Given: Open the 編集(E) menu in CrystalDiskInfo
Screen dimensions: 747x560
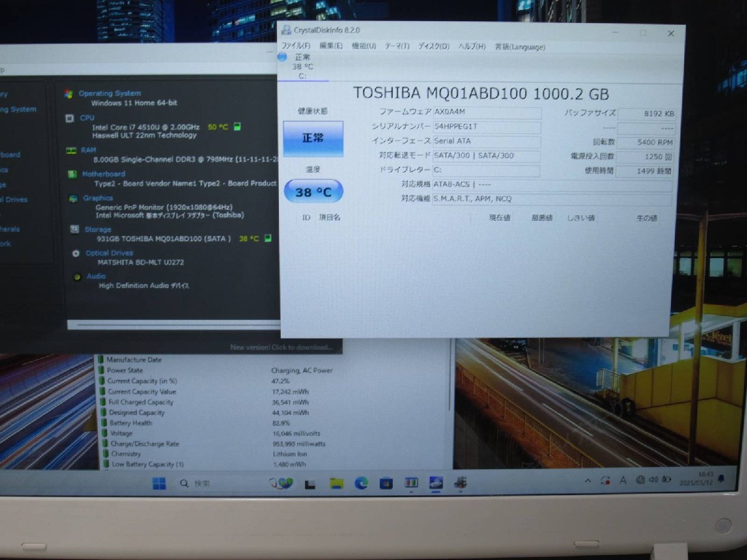Looking at the screenshot, I should click(331, 46).
